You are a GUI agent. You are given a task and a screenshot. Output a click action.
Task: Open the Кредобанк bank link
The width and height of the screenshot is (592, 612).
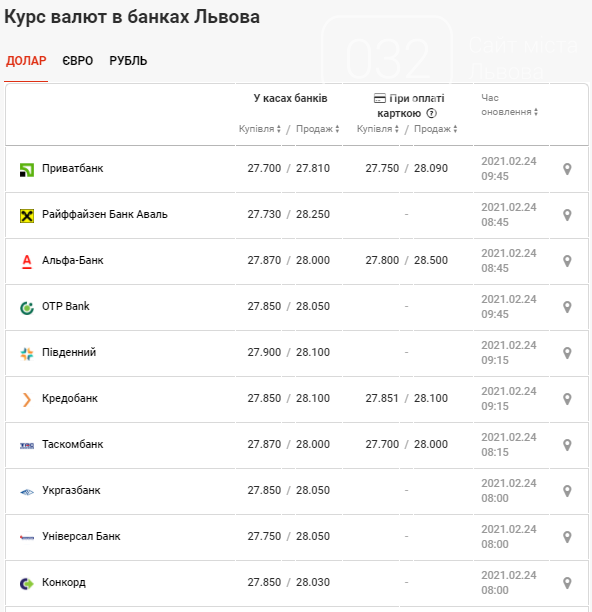point(70,399)
